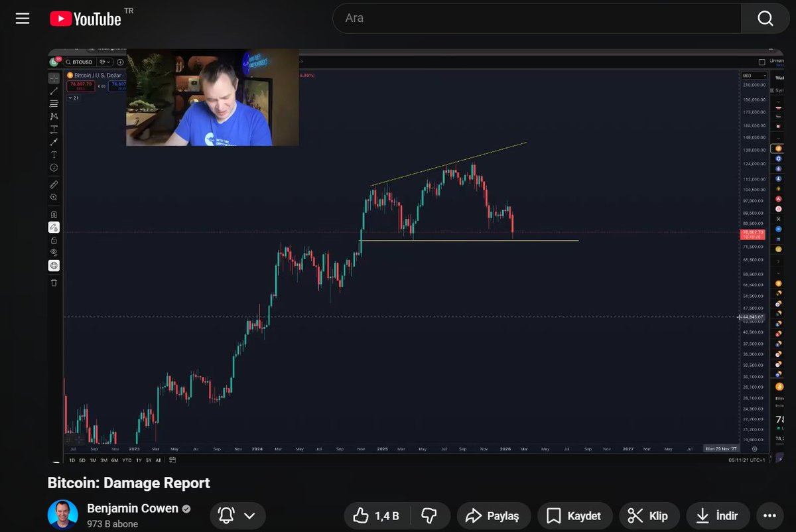This screenshot has height=532, width=796.
Task: Click the YouTube search magnifier icon
Action: coord(764,18)
